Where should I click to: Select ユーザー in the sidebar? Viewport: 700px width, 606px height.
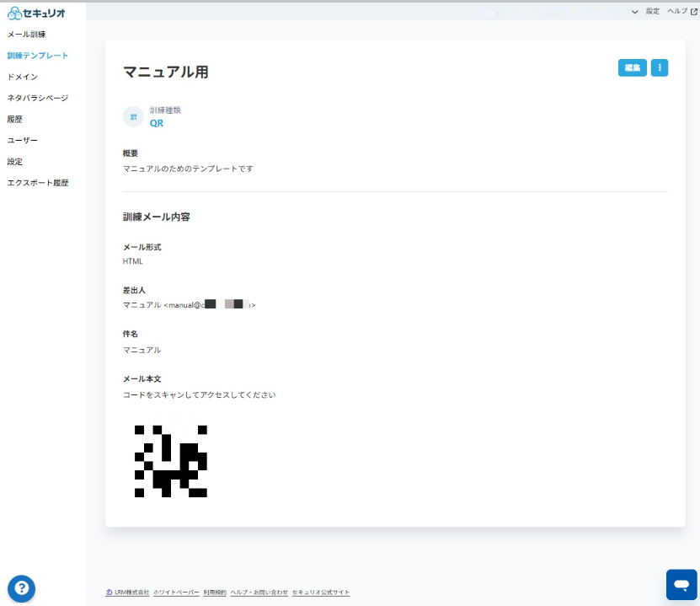tap(22, 140)
